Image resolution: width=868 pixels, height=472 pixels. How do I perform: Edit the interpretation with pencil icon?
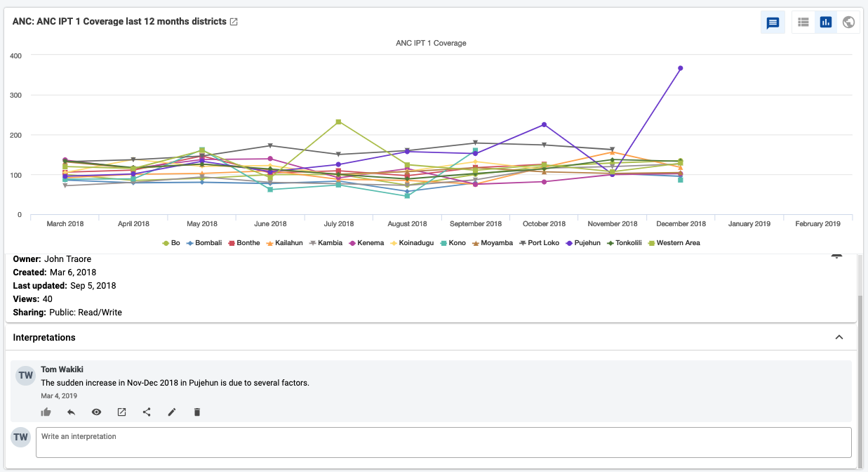(172, 412)
